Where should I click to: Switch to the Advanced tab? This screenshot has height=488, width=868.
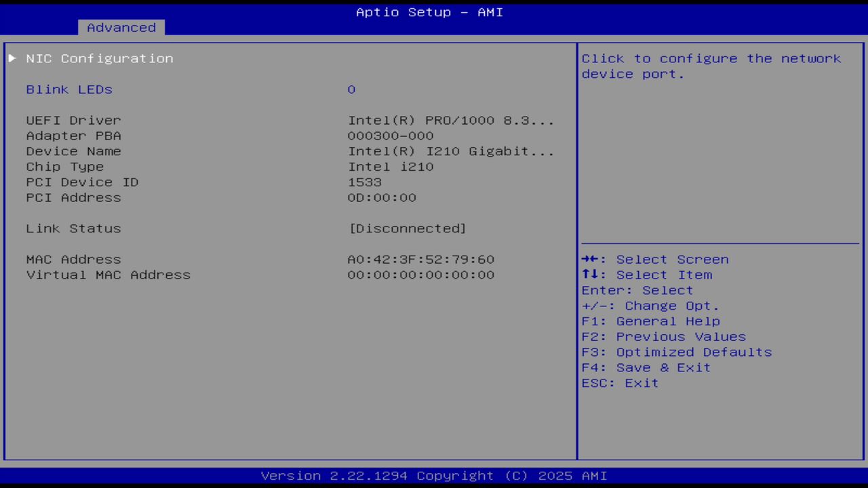coord(121,27)
